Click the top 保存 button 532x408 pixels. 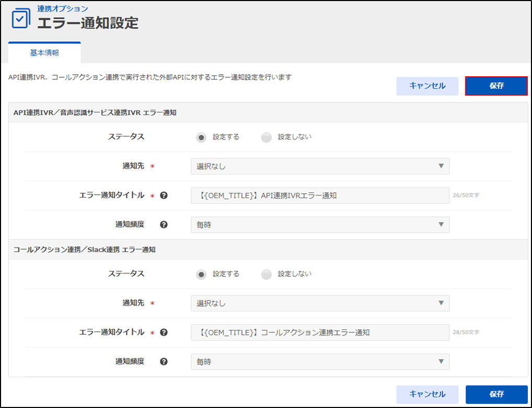tap(496, 86)
